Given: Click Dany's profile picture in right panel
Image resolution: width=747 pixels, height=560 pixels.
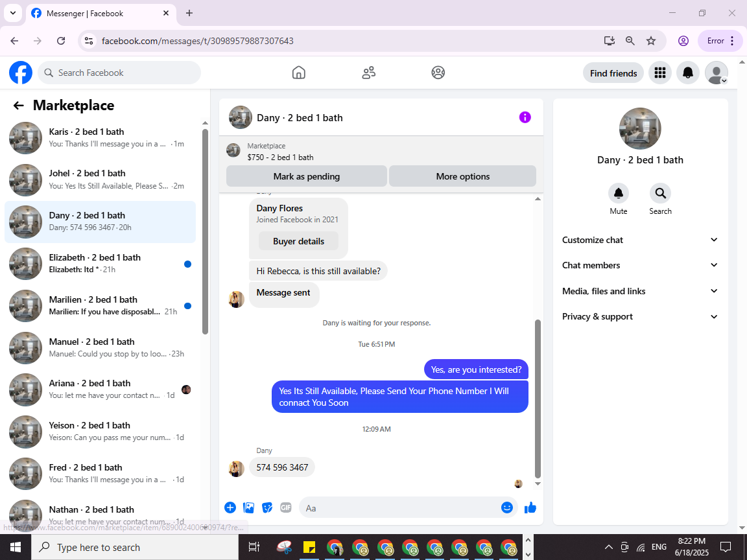Looking at the screenshot, I should coord(640,128).
